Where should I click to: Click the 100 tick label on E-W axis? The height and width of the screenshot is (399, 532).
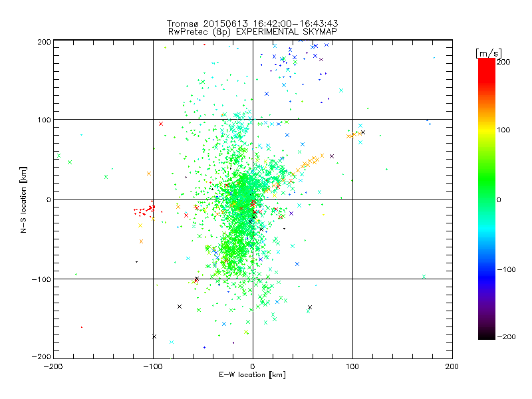pyautogui.click(x=352, y=366)
